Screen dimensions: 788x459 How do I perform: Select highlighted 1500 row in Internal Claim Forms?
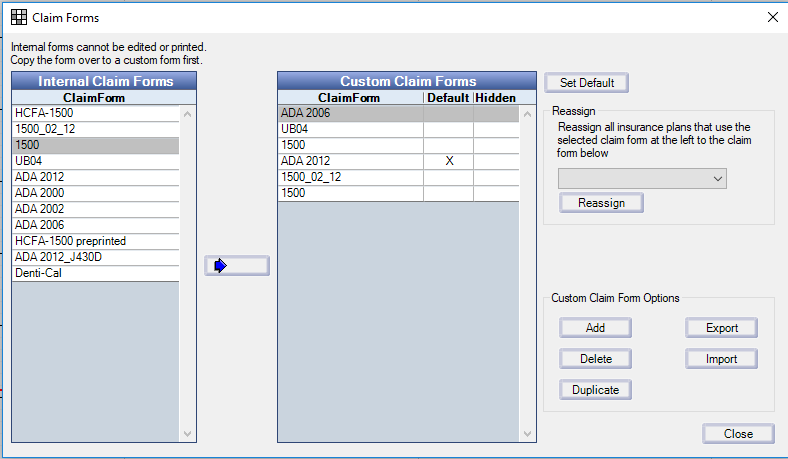(x=95, y=145)
